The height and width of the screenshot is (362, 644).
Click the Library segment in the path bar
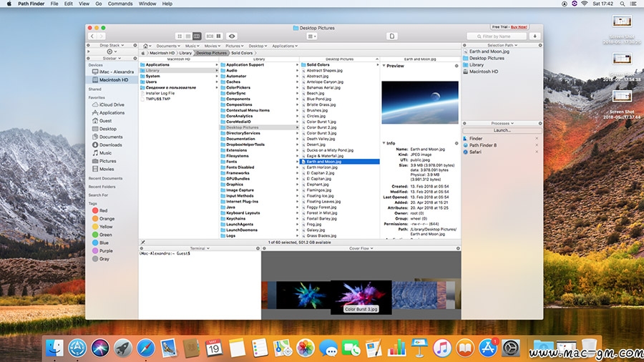[185, 53]
